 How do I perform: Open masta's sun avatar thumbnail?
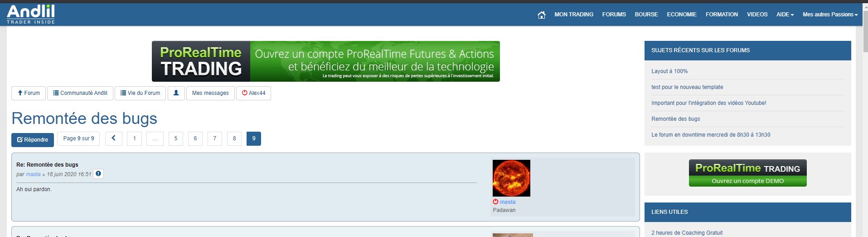[x=511, y=178]
